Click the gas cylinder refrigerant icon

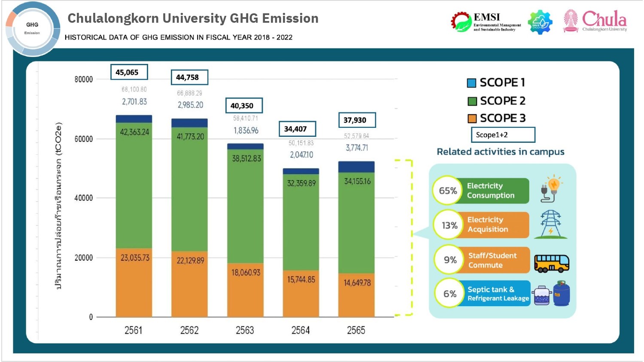tap(562, 293)
